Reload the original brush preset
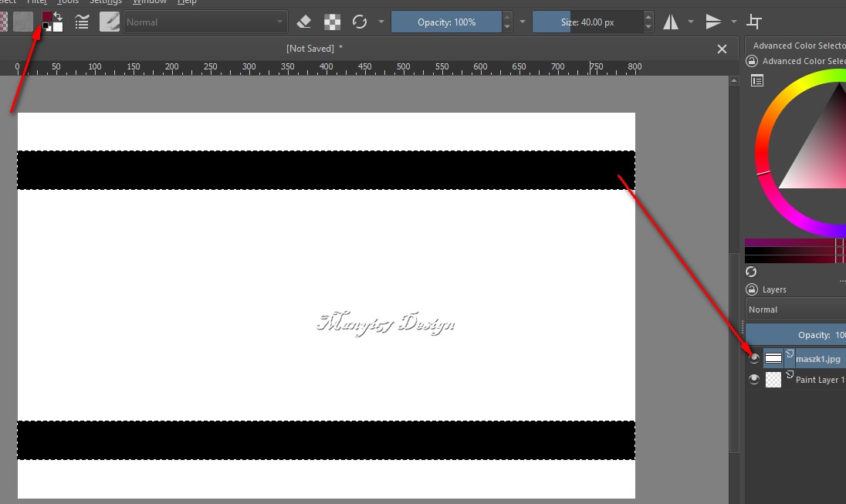The height and width of the screenshot is (504, 846). 360,22
